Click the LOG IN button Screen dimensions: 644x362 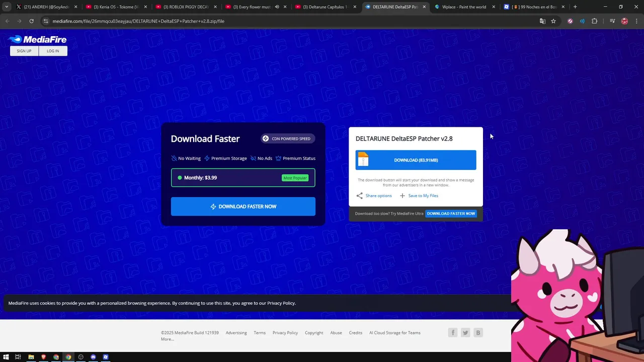[x=53, y=51]
